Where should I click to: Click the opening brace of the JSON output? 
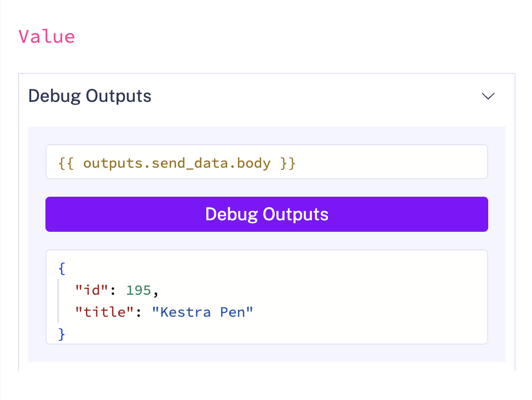coord(61,268)
